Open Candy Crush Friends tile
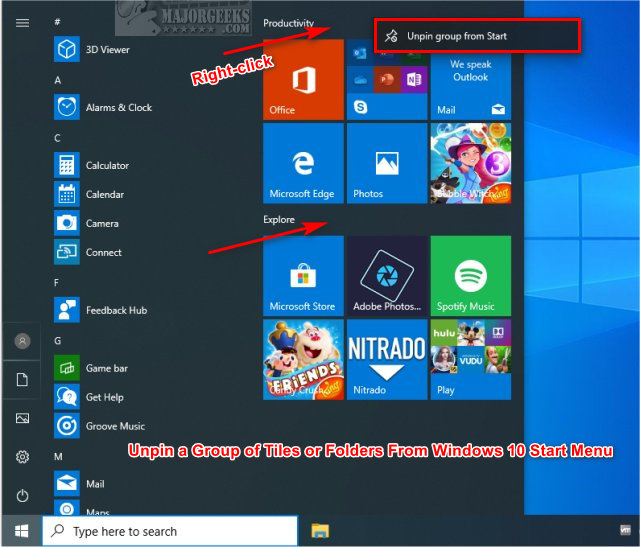The width and height of the screenshot is (640, 547). 303,360
